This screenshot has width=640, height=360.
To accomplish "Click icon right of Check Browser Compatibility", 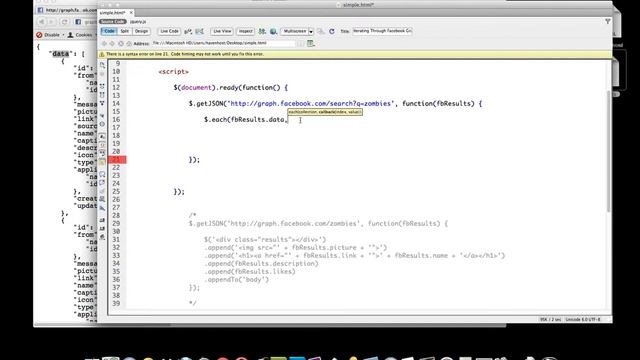I will click(200, 31).
